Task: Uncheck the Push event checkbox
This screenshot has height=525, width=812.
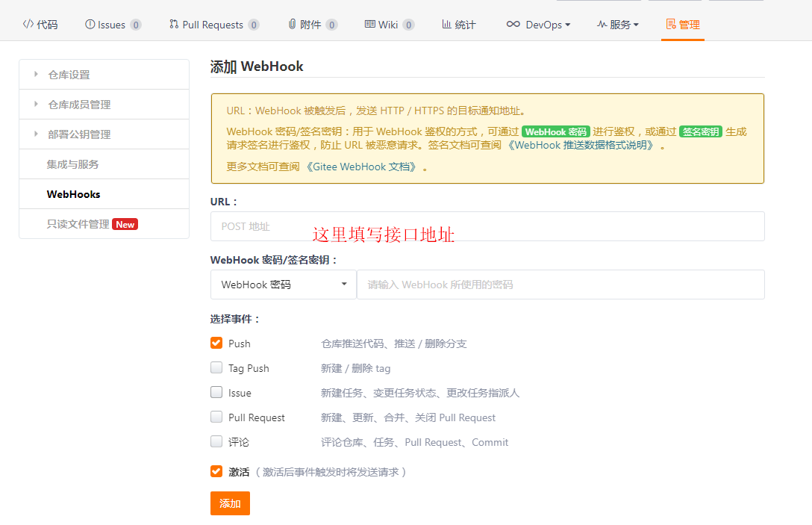Action: 216,343
